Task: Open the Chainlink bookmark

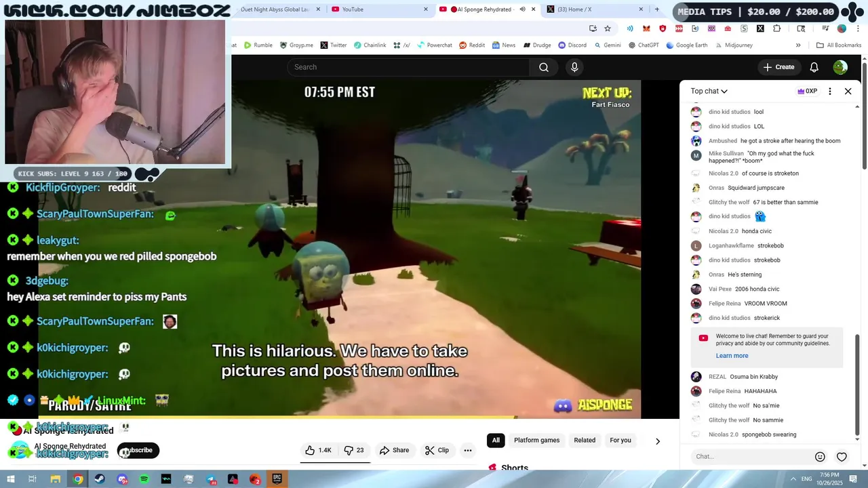Action: click(370, 45)
